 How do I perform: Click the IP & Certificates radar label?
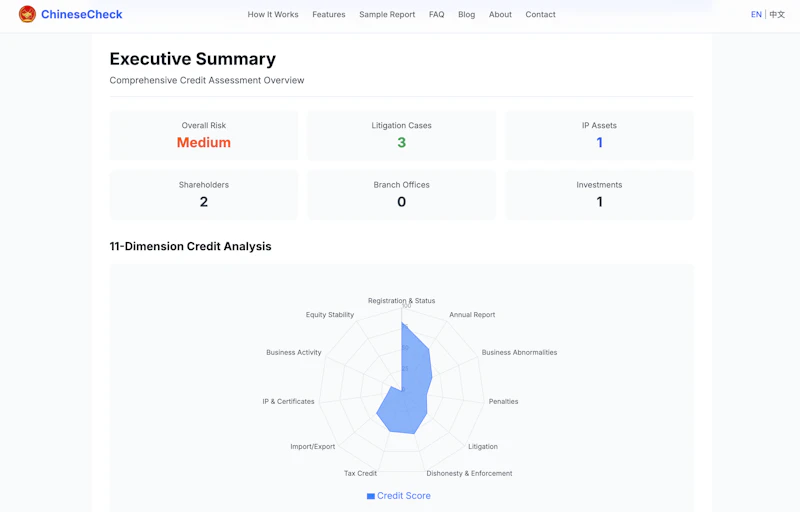click(288, 401)
